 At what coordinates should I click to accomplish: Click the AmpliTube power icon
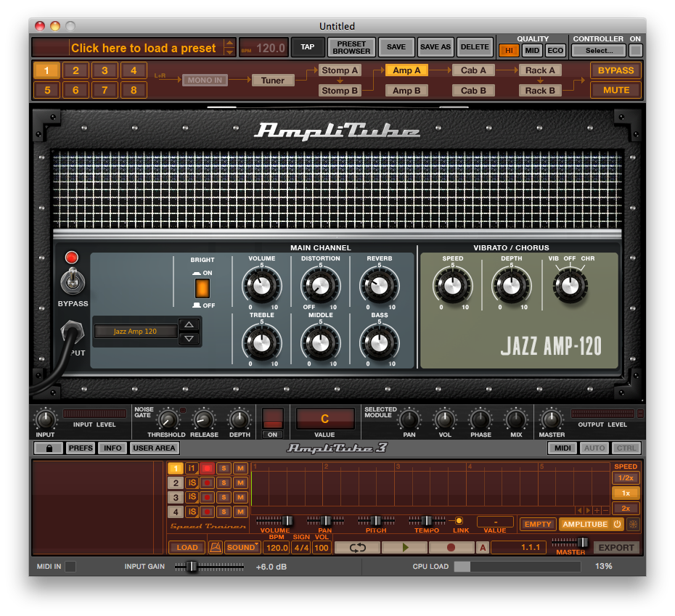coord(618,525)
